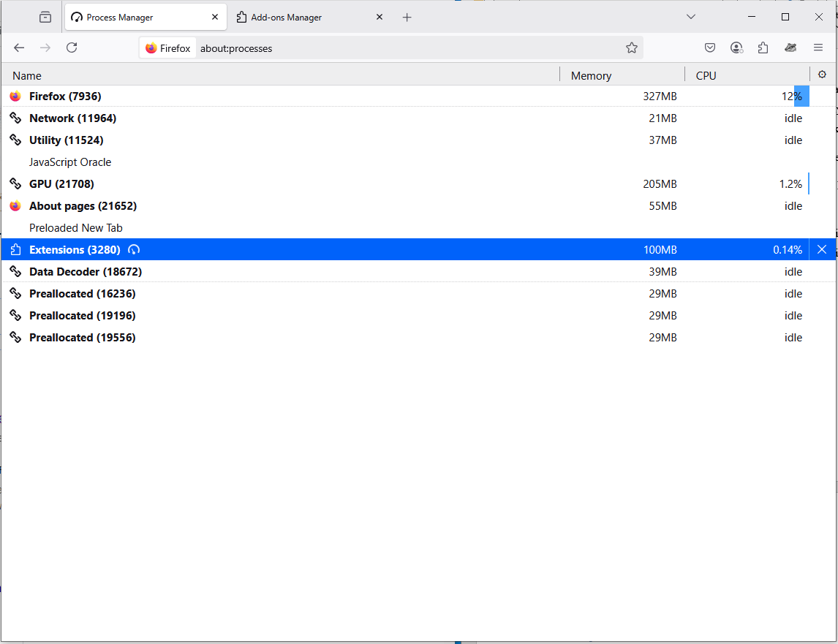The width and height of the screenshot is (838, 644).
Task: Click the link icon beside Preallocated (19556)
Action: [15, 337]
